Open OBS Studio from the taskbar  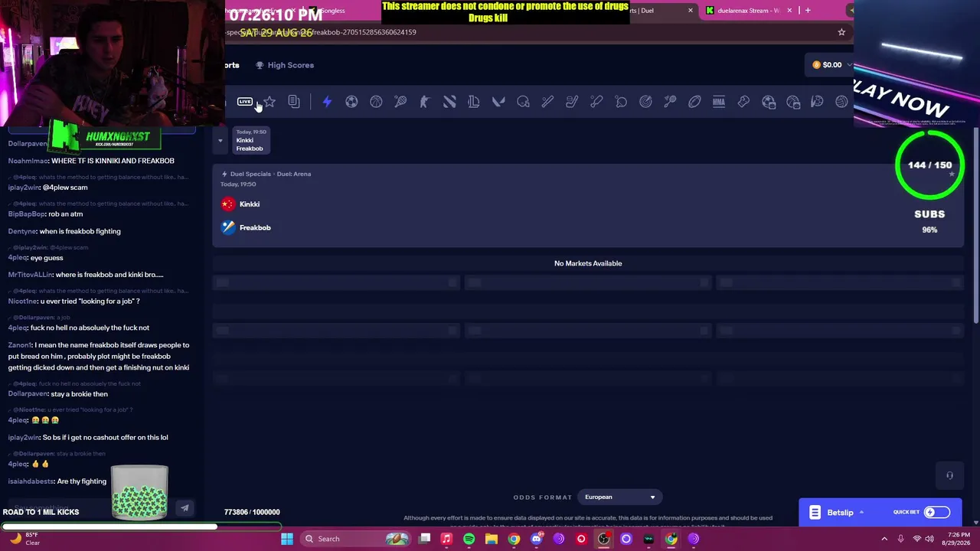[603, 539]
